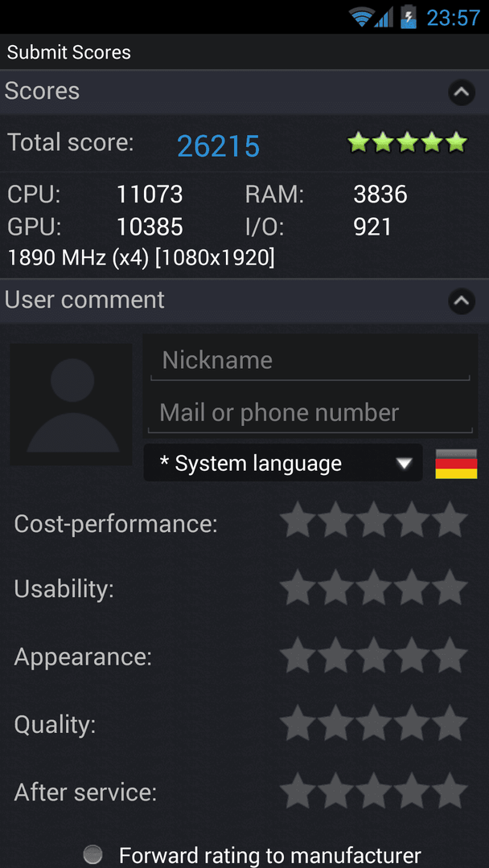Viewport: 489px width, 868px height.
Task: Tap the cellular signal icon
Action: coord(383,17)
